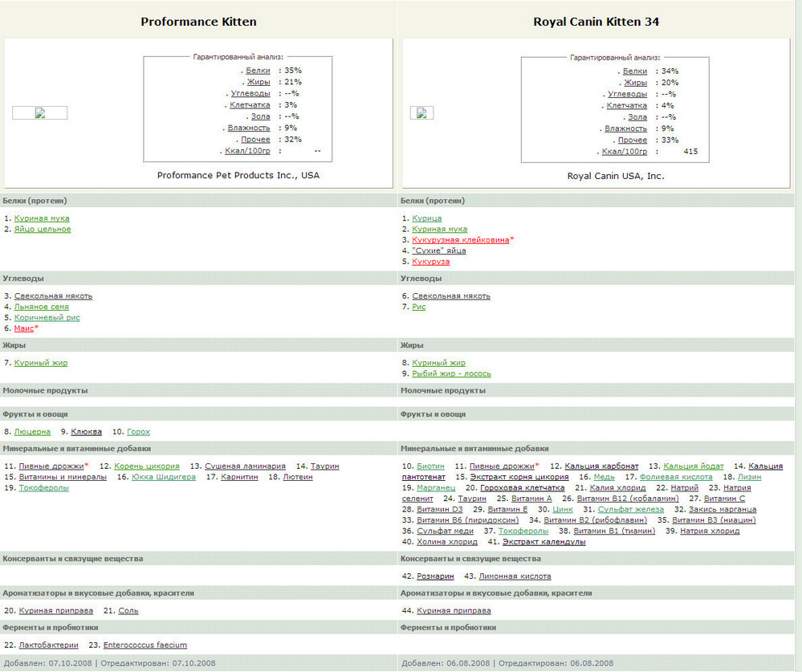Click the Лимонная кислота link
The height and width of the screenshot is (672, 802).
pyautogui.click(x=515, y=576)
